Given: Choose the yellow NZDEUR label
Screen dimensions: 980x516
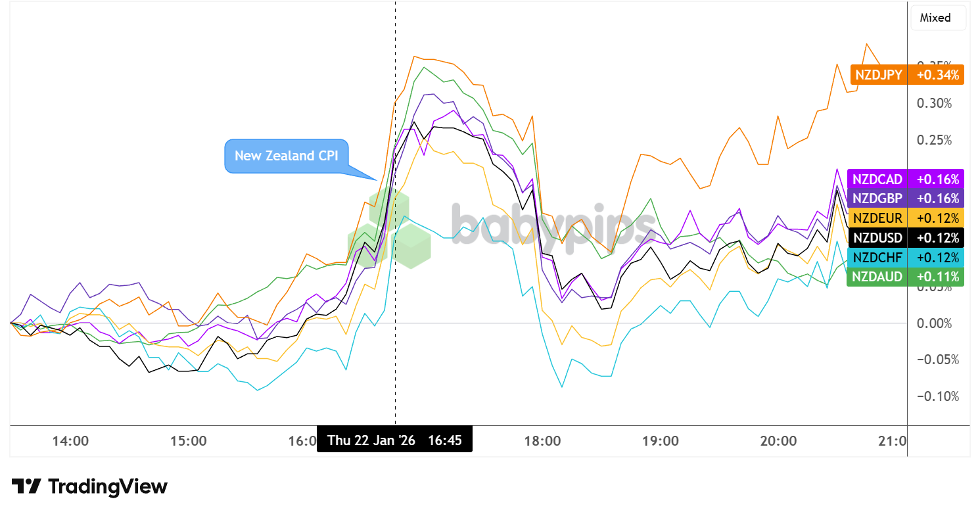Looking at the screenshot, I should (x=877, y=218).
